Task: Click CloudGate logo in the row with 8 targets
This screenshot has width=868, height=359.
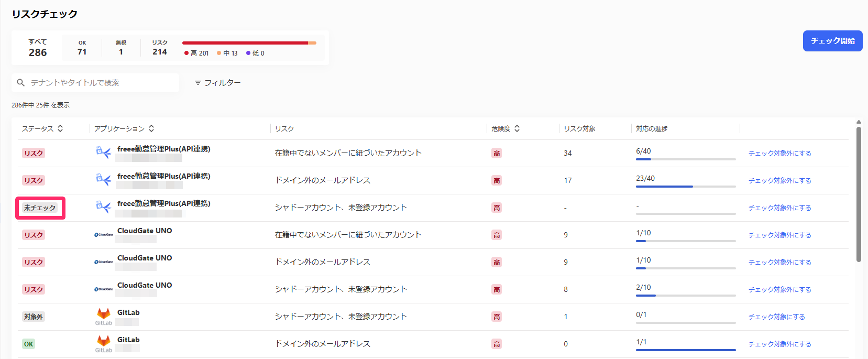Action: [x=104, y=289]
